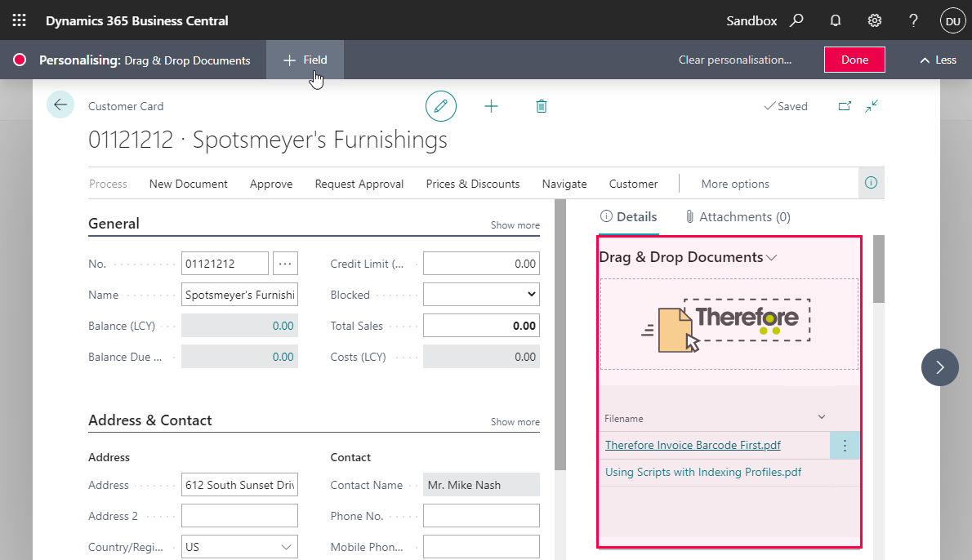Image resolution: width=972 pixels, height=560 pixels.
Task: Delete record using the trash icon
Action: pyautogui.click(x=541, y=106)
